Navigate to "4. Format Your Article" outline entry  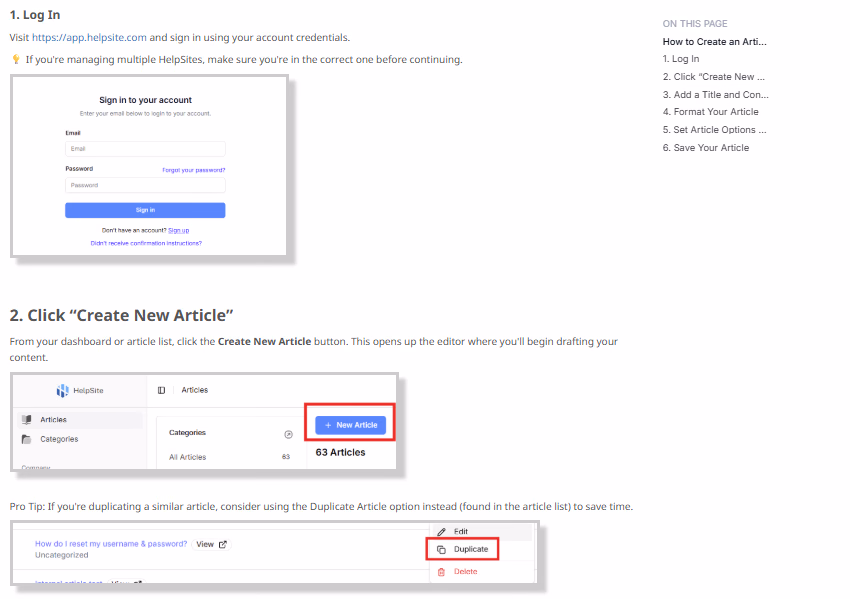tap(711, 112)
